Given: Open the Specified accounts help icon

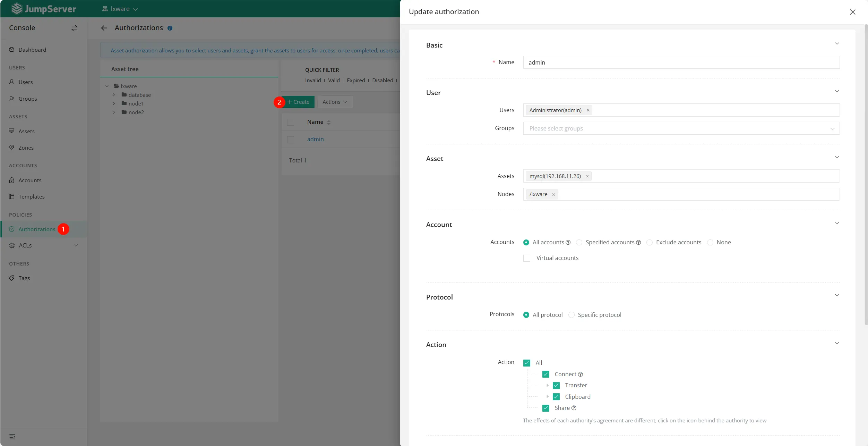Looking at the screenshot, I should (x=638, y=242).
